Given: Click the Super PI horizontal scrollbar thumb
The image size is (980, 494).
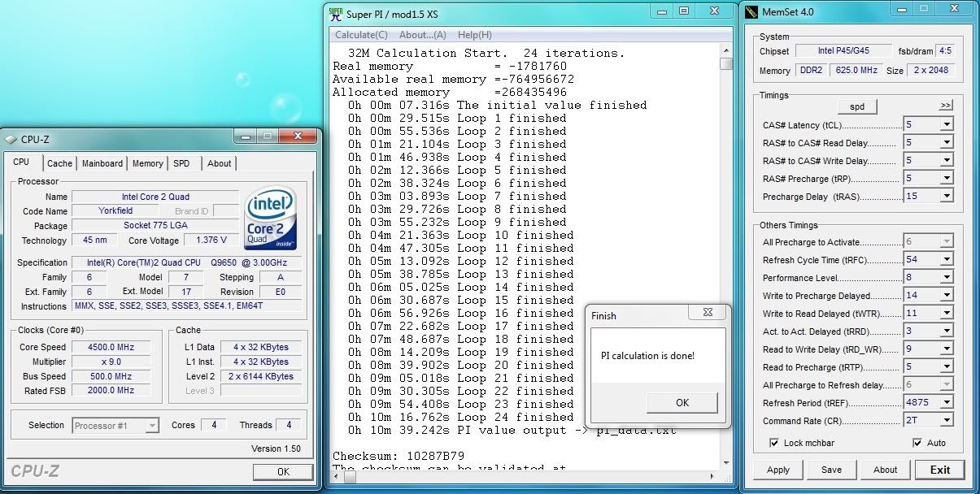Looking at the screenshot, I should [350, 476].
